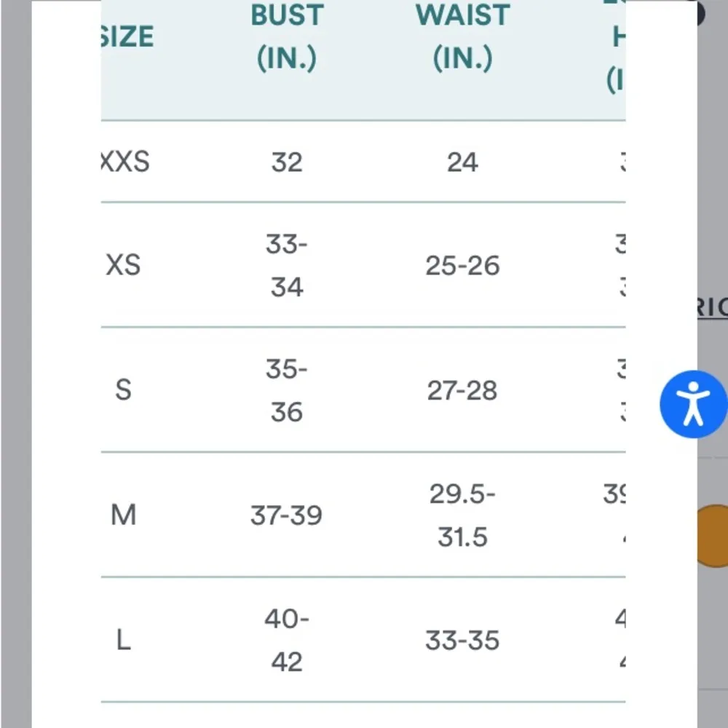Image resolution: width=728 pixels, height=728 pixels.
Task: Click the M bust value 37-39
Action: click(x=286, y=515)
